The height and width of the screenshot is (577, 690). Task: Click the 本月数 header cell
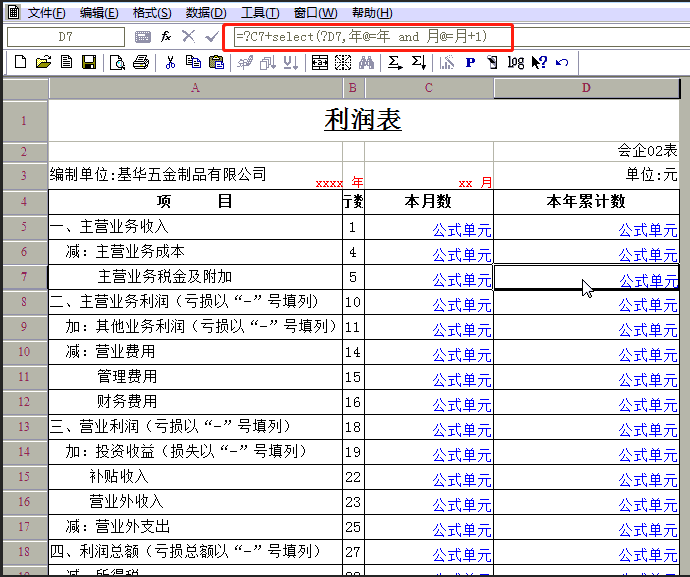point(429,202)
